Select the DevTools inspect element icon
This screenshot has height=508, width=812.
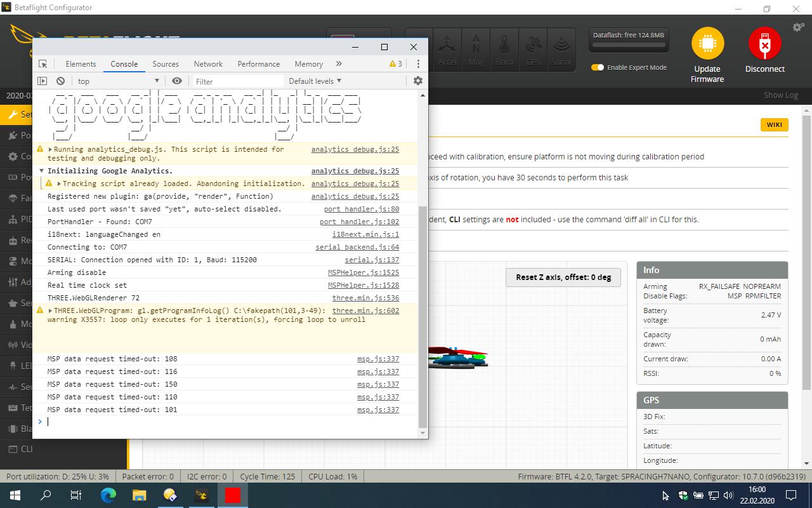[43, 63]
